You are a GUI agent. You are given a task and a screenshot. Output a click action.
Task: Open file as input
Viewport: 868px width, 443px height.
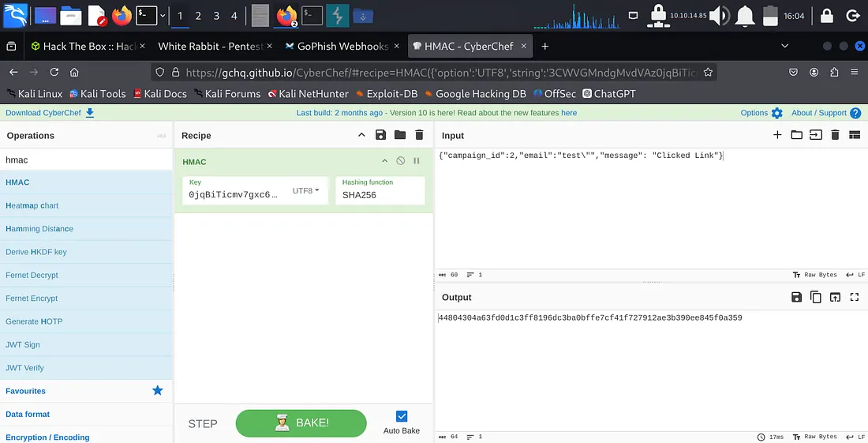point(815,134)
